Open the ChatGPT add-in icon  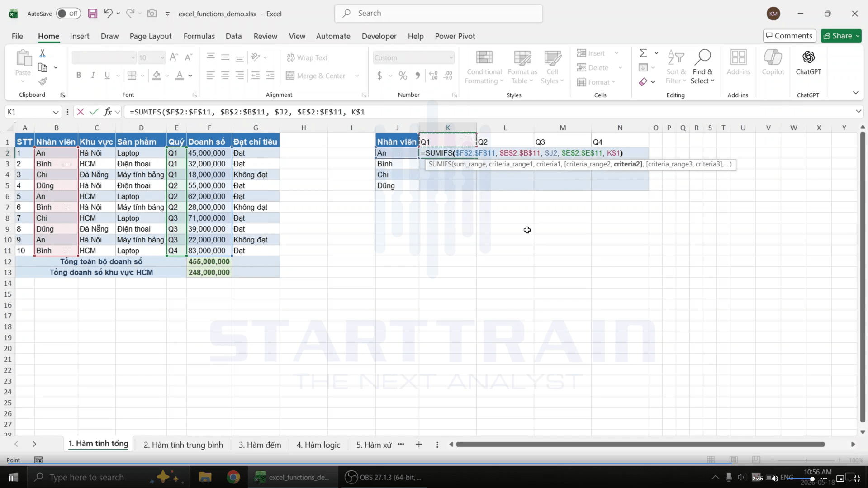coord(808,63)
